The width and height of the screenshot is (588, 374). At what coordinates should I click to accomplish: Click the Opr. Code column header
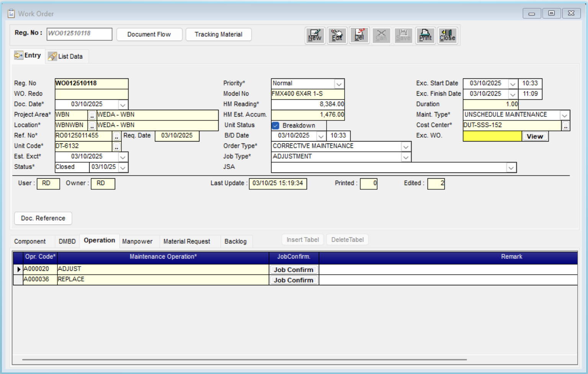(x=40, y=257)
